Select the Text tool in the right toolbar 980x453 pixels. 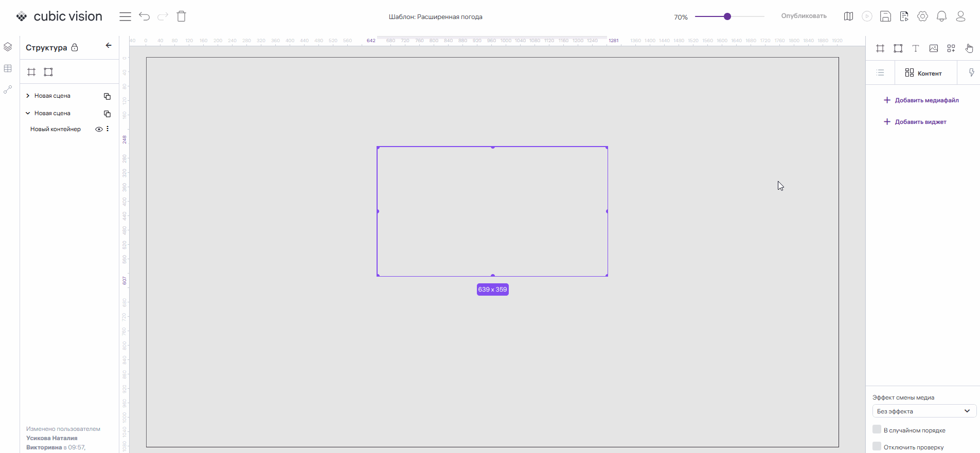point(916,48)
